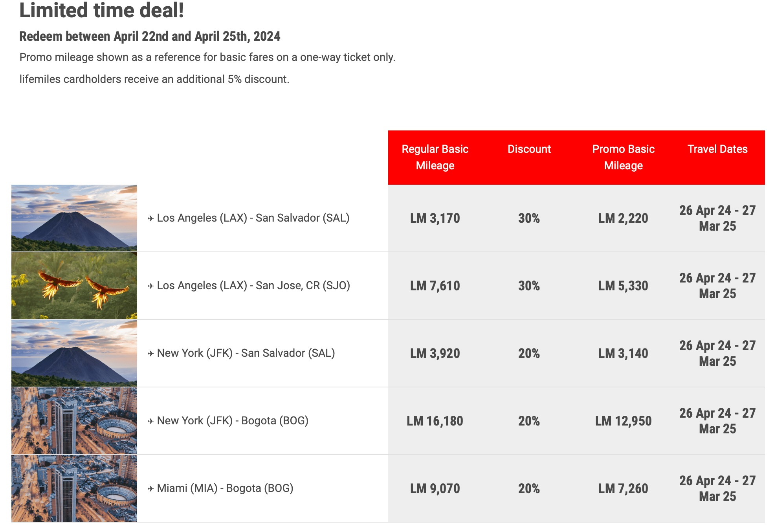Screen dimensions: 774x532
Task: Click the airplane icon beside New York - Bogota
Action: [x=150, y=421]
